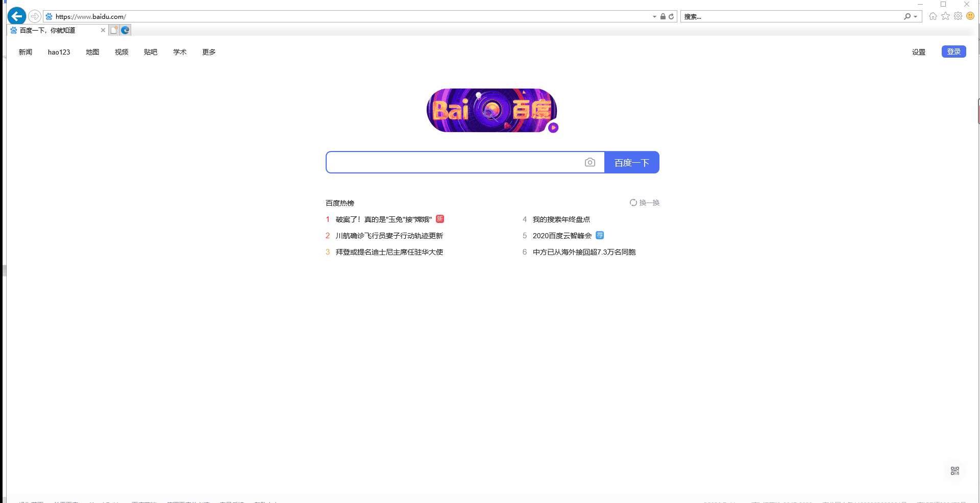
Task: Open the hot topic 川航确诊飞行员妻子行动轨迹更新
Action: [x=389, y=235]
